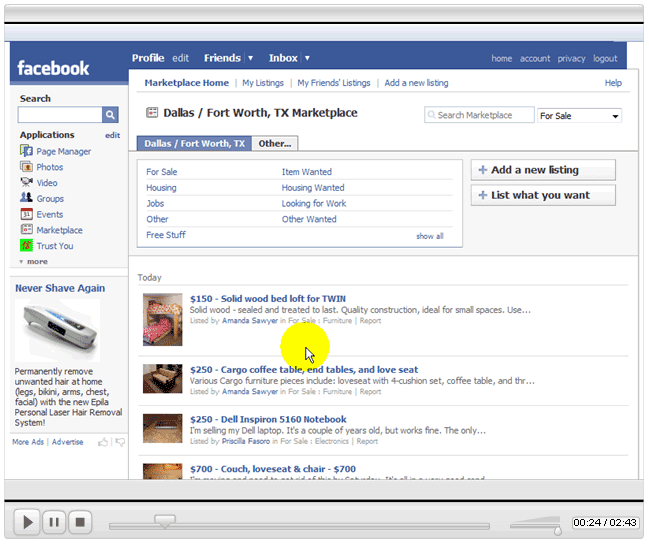649x545 pixels.
Task: Browse the Free Stuff category
Action: pos(166,235)
